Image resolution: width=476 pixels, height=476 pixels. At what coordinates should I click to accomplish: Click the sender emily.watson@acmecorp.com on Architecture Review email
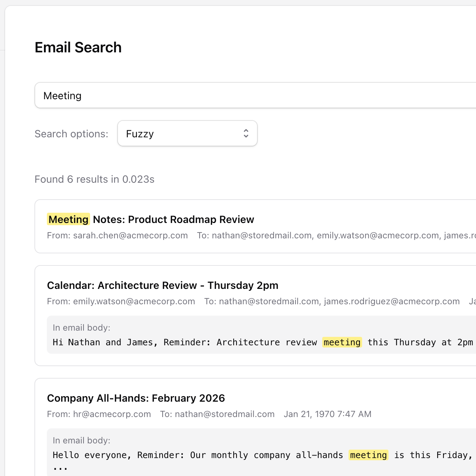coord(134,301)
